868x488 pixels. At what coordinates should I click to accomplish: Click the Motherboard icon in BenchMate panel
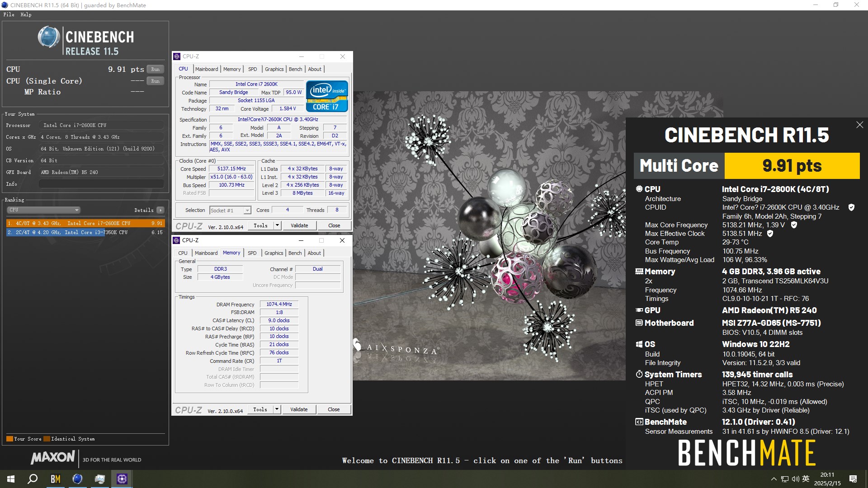point(639,323)
